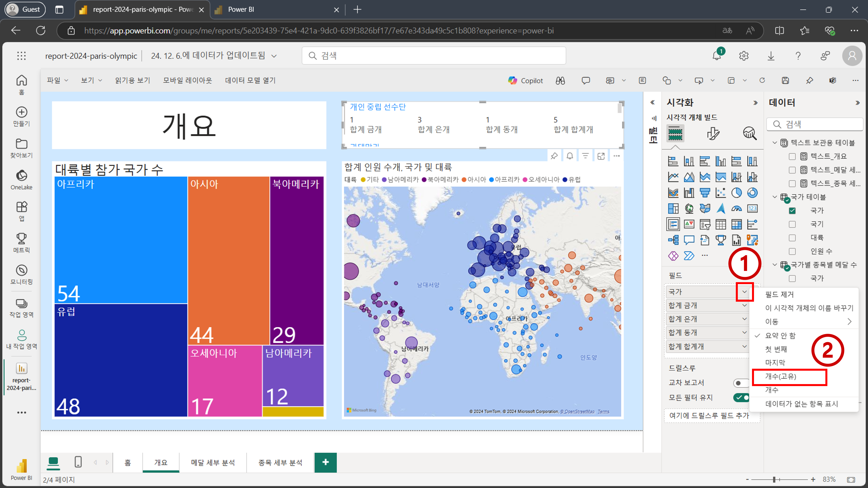This screenshot has height=488, width=868.
Task: Choose the funnel chart visualization
Action: tap(705, 193)
